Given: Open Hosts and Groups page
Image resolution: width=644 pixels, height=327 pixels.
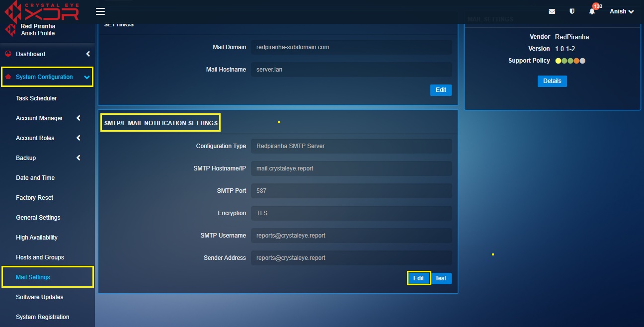Looking at the screenshot, I should [40, 257].
